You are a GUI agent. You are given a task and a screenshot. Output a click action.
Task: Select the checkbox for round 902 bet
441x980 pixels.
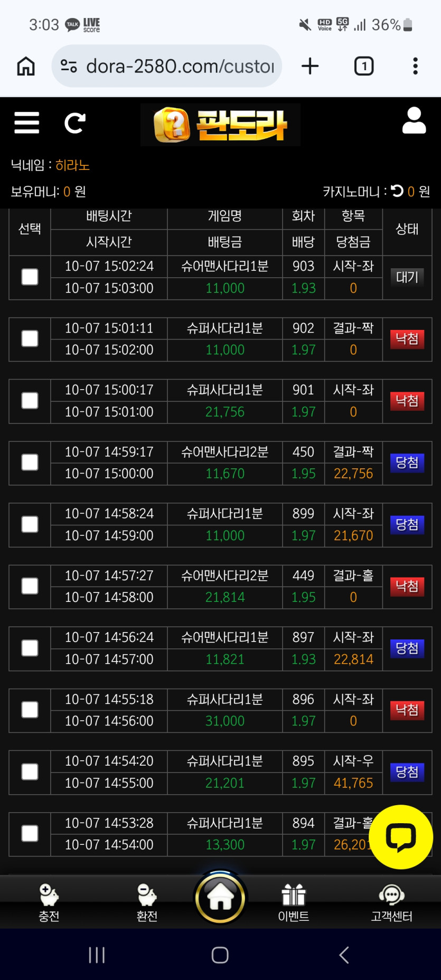click(x=30, y=338)
